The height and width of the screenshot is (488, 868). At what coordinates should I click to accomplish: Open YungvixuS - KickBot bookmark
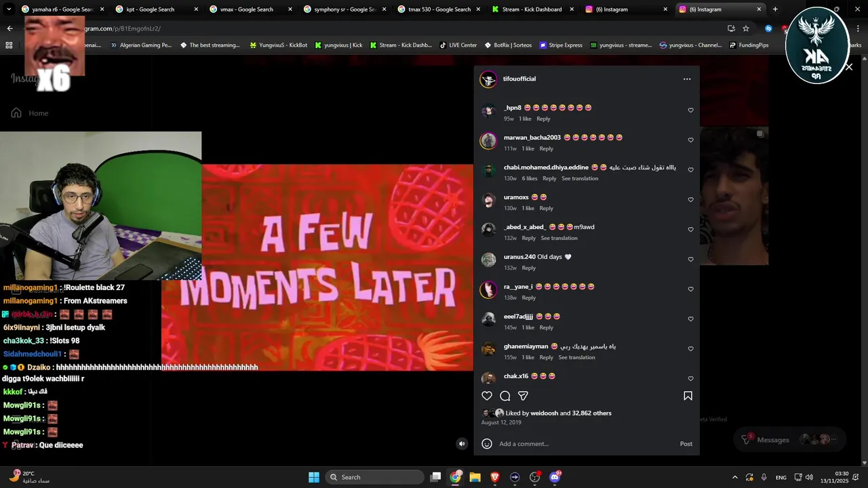[278, 45]
